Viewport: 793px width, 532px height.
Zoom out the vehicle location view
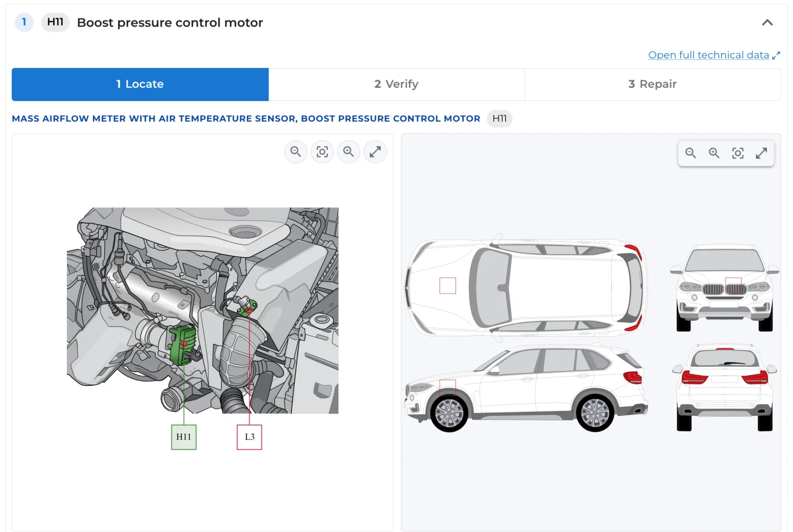(x=690, y=153)
